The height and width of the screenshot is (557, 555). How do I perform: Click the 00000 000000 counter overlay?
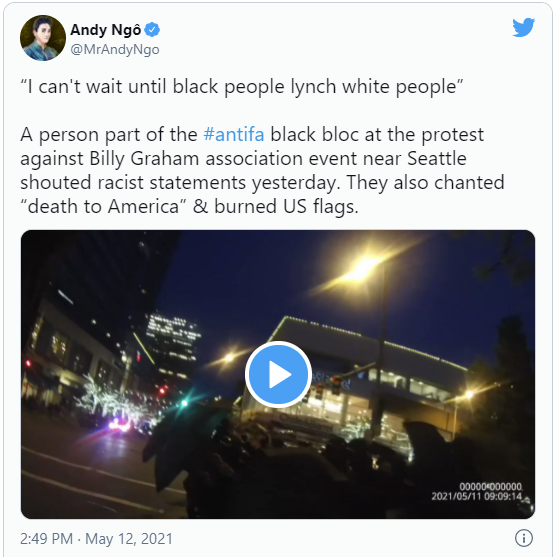coord(490,486)
